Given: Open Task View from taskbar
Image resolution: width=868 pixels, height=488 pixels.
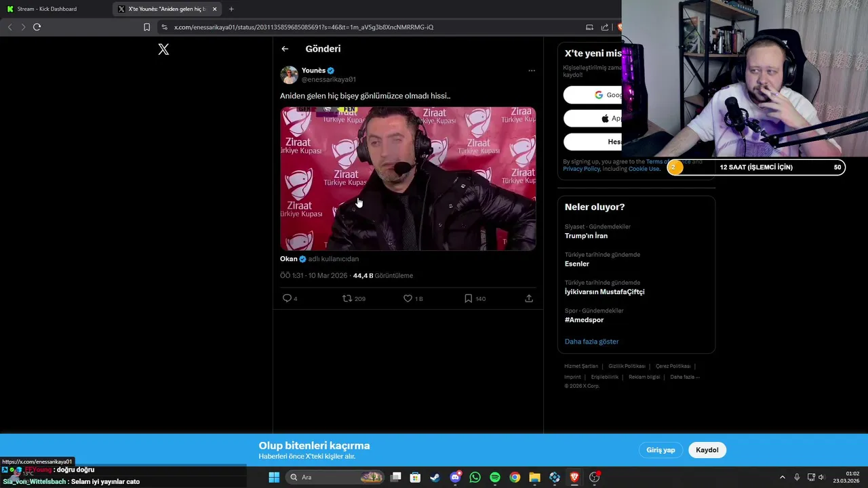Looking at the screenshot, I should [x=396, y=477].
